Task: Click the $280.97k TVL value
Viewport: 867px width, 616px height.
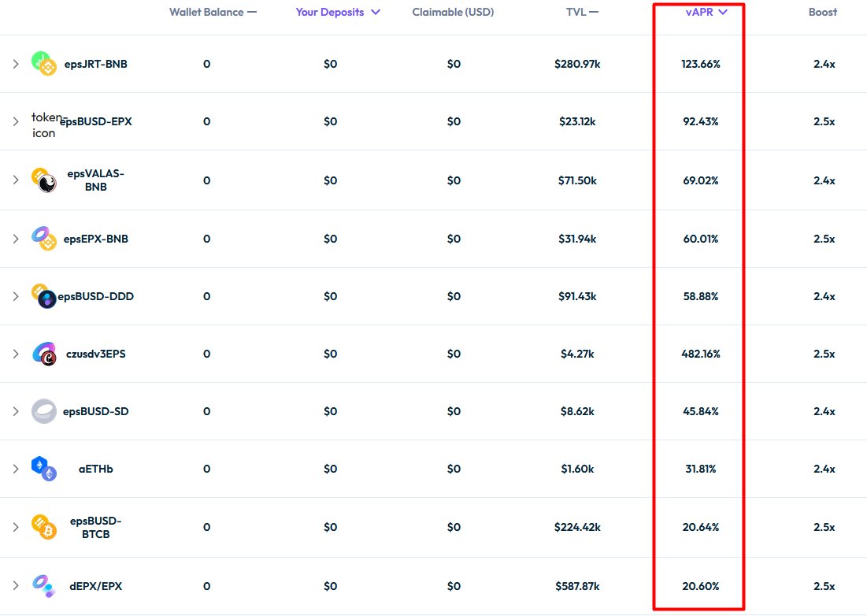Action: 577,64
